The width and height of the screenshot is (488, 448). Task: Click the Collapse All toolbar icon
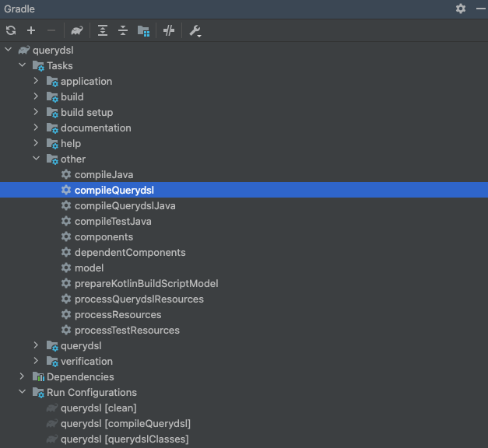pyautogui.click(x=123, y=30)
